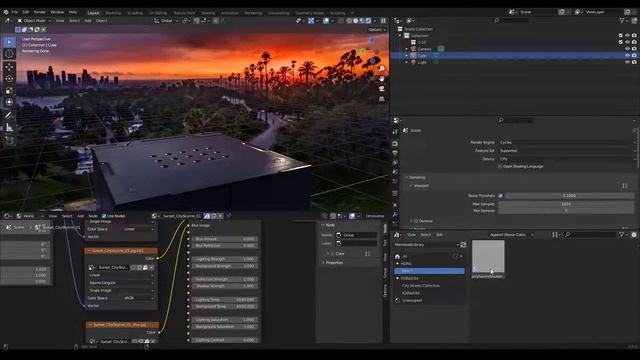Open the Output properties tab icon
Viewport: 640px width, 360px height.
395,153
